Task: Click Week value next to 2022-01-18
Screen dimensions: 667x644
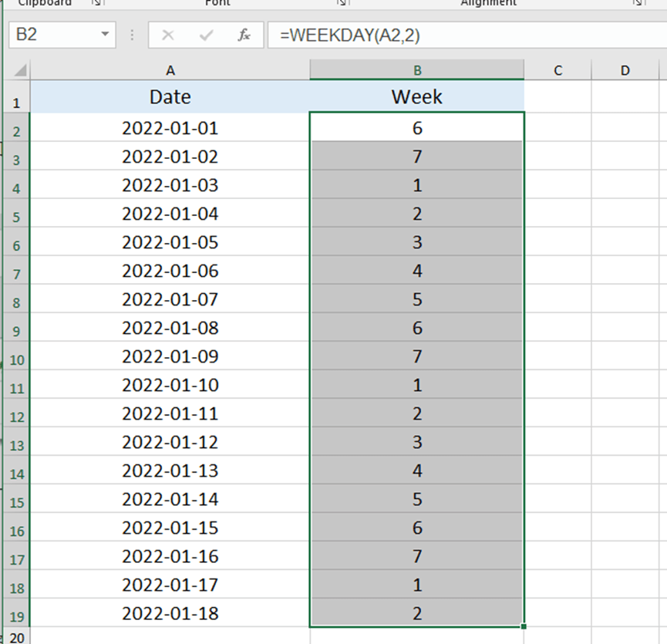Action: coord(417,613)
